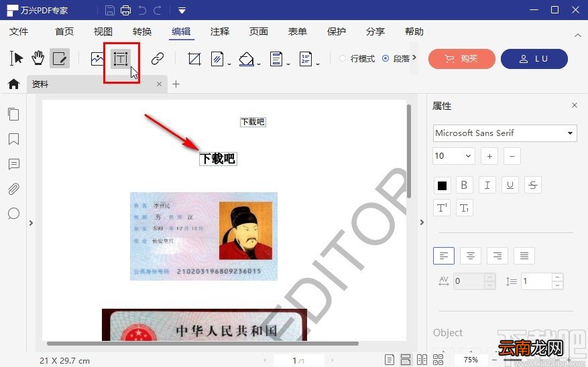This screenshot has height=367, width=588.
Task: Open the 文件 menu
Action: pyautogui.click(x=19, y=31)
